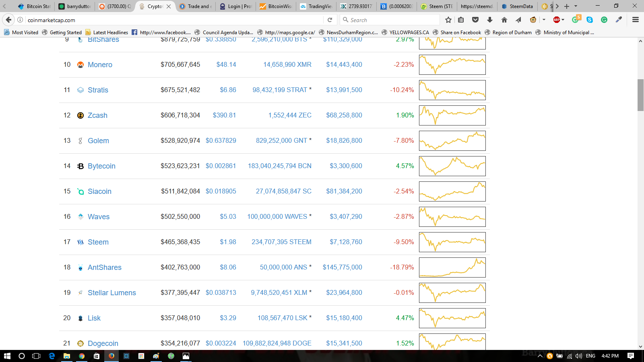Show hidden system tray icons

[x=540, y=356]
